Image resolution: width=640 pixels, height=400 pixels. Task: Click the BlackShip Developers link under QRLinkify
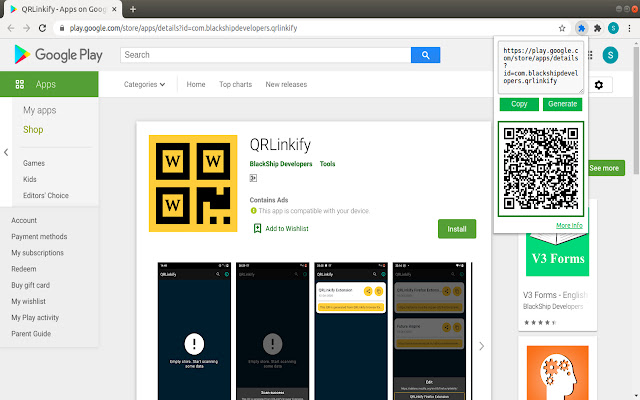(281, 164)
